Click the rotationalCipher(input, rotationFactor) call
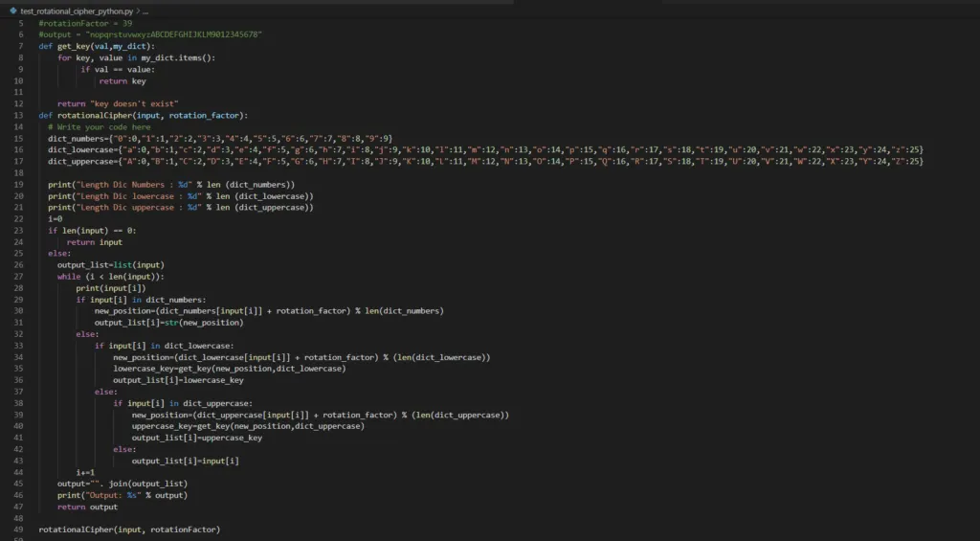The height and width of the screenshot is (541, 980). pyautogui.click(x=129, y=530)
